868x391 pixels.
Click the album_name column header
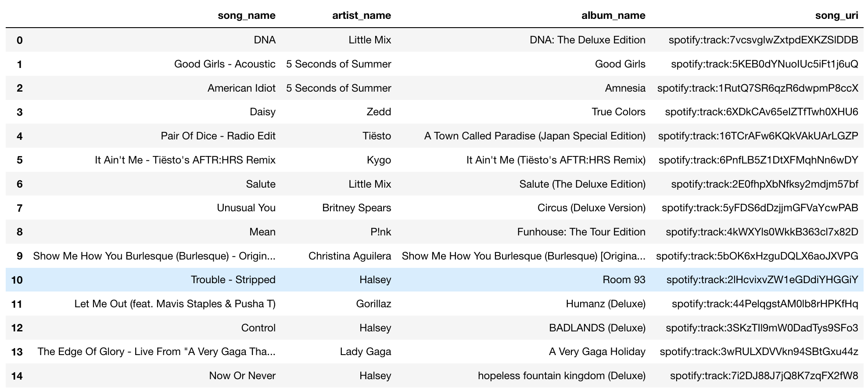(x=613, y=16)
